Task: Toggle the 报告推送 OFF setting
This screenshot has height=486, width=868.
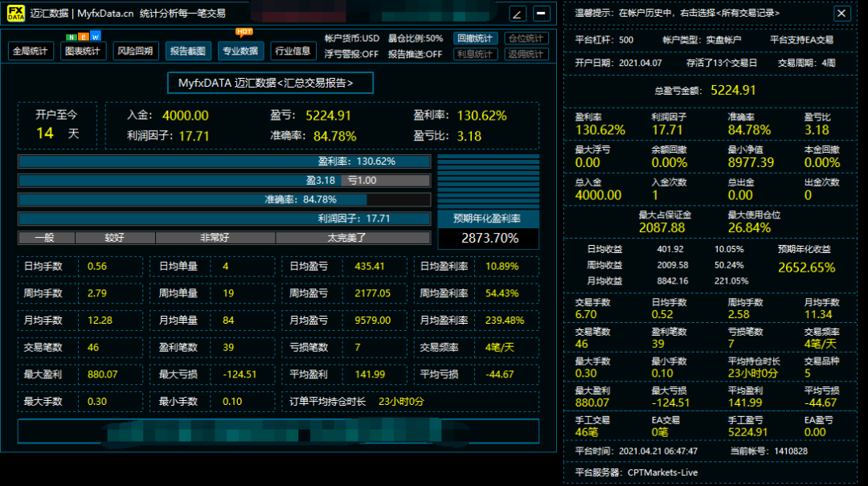Action: click(x=415, y=54)
